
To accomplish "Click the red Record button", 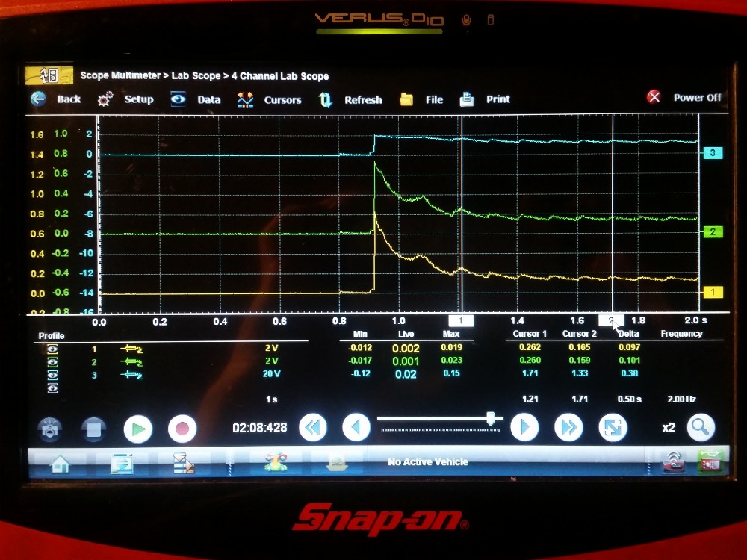I will (182, 429).
